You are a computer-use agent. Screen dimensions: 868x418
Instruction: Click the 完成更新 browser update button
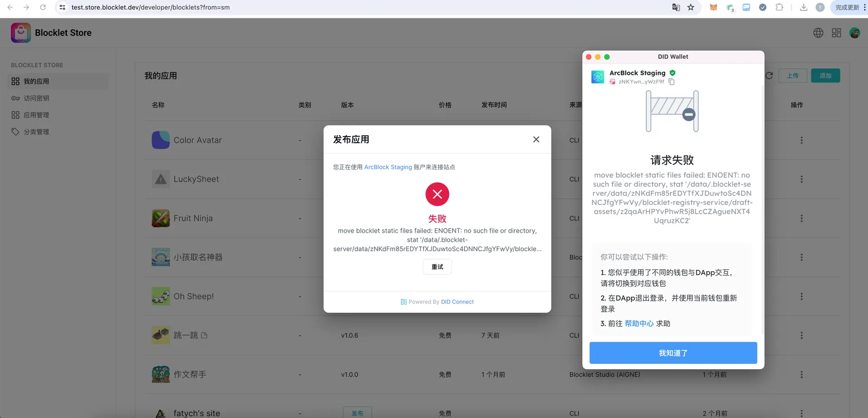(x=847, y=8)
